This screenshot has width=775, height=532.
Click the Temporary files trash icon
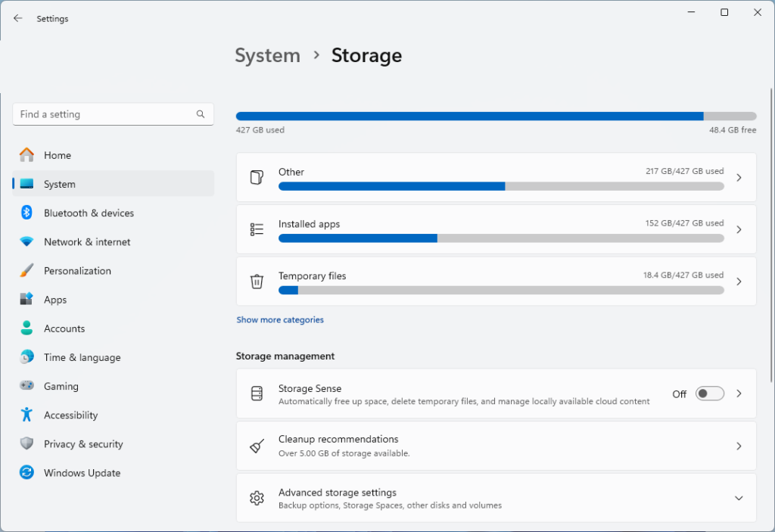(257, 281)
